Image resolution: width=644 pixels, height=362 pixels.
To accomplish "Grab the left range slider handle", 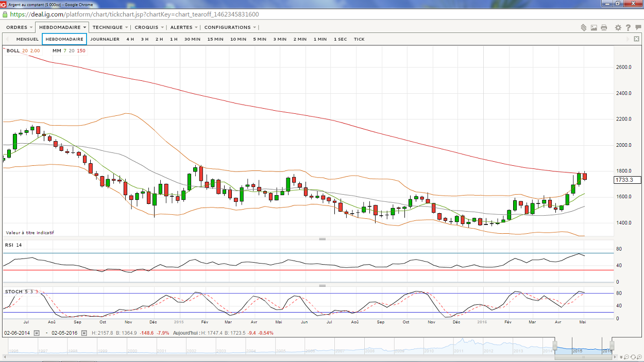I will [x=555, y=344].
